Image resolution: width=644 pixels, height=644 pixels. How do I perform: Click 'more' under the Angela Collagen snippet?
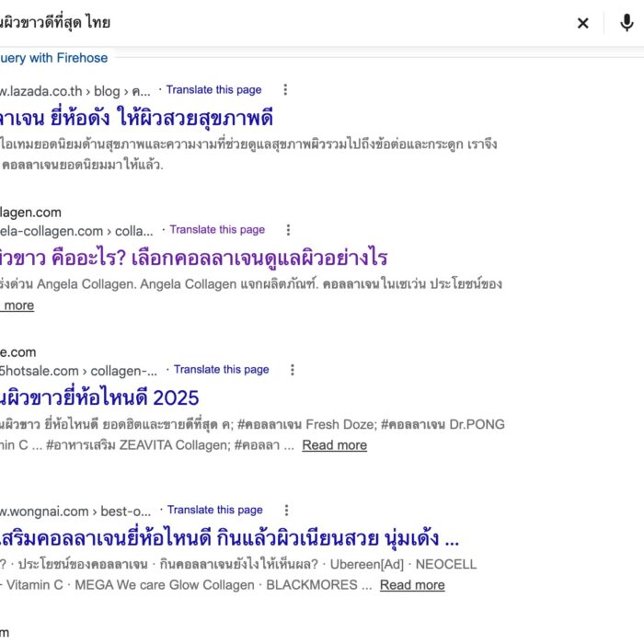click(17, 305)
